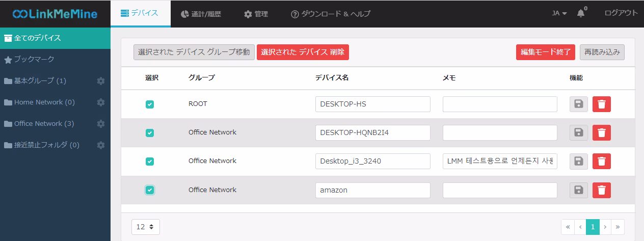
Task: Edit the Desktop_i3_3240 device name field
Action: click(373, 162)
